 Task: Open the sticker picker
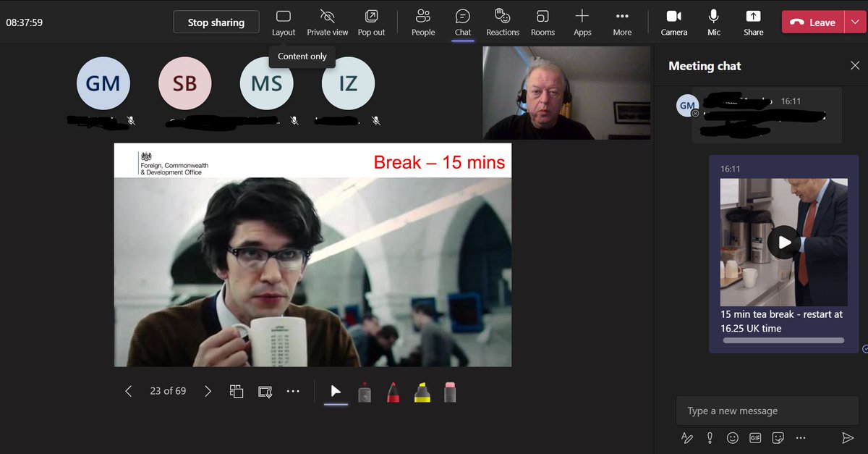pyautogui.click(x=778, y=438)
